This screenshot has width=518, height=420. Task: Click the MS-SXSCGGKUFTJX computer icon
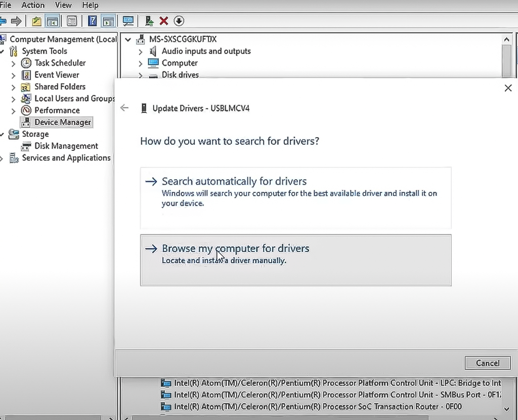pos(141,39)
